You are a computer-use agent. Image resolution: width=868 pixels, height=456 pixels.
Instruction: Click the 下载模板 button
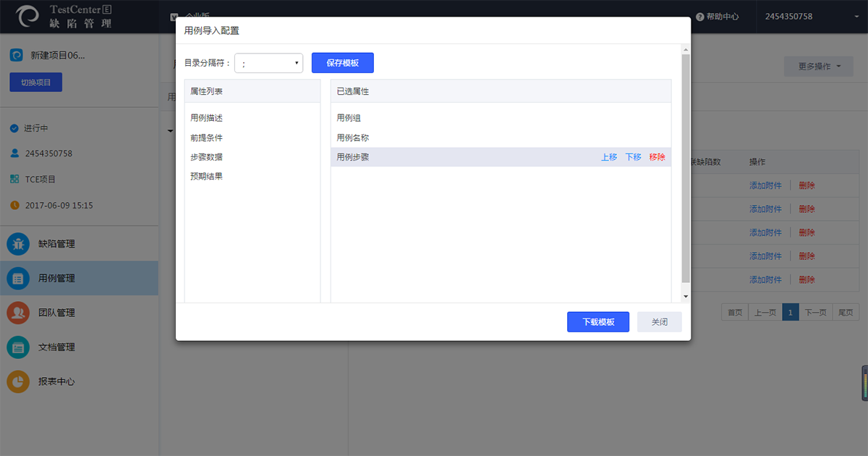pos(597,322)
